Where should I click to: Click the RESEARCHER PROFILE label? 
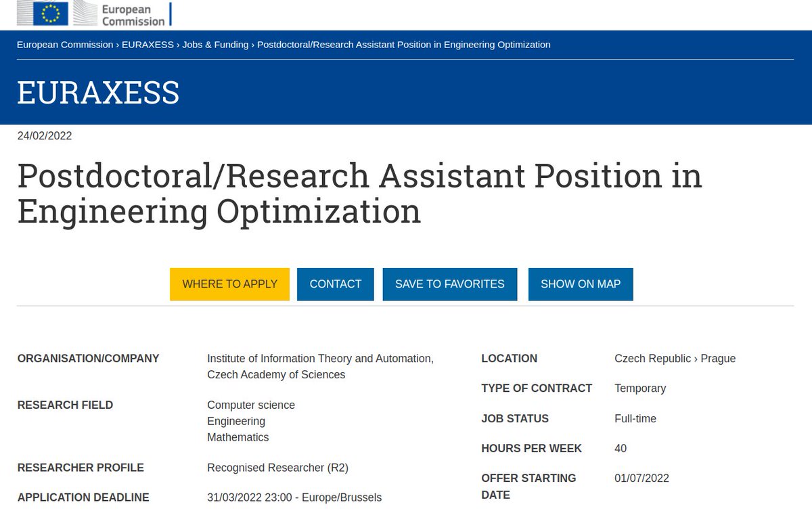[x=81, y=468]
